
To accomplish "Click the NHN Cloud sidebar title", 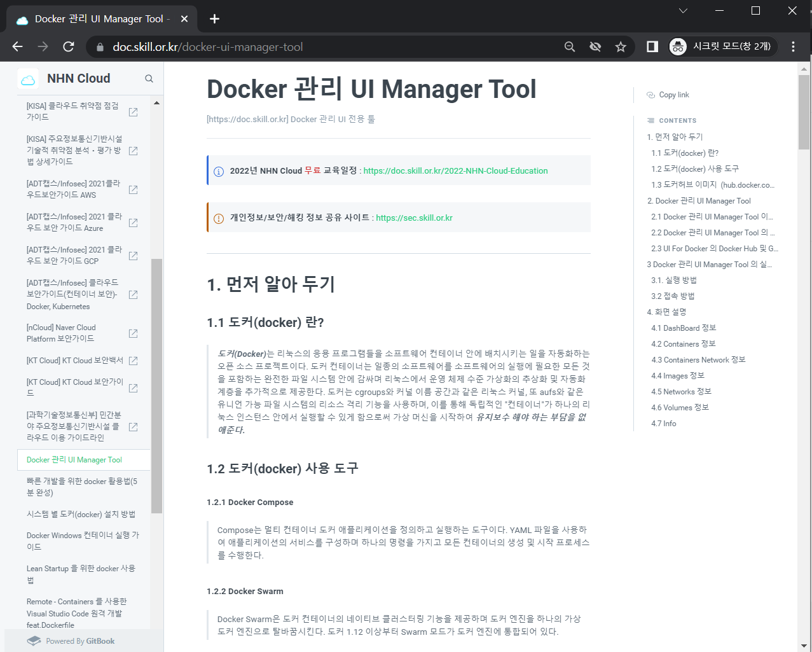I will click(79, 79).
